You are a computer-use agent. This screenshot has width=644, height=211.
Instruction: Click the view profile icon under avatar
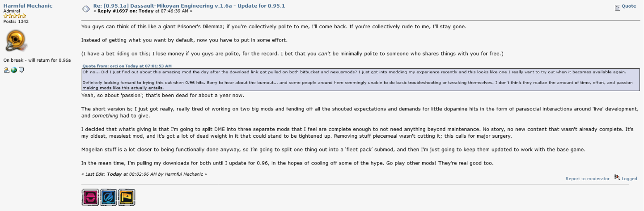pos(7,70)
